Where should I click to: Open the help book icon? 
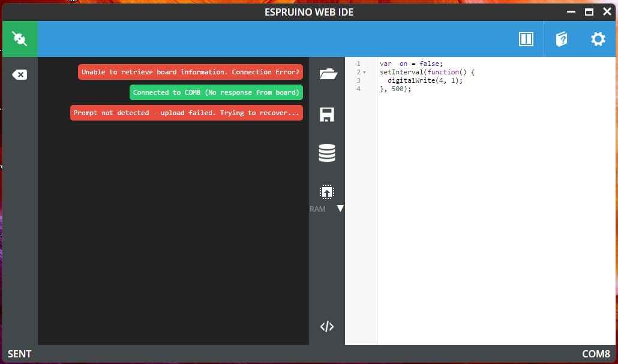click(x=561, y=39)
